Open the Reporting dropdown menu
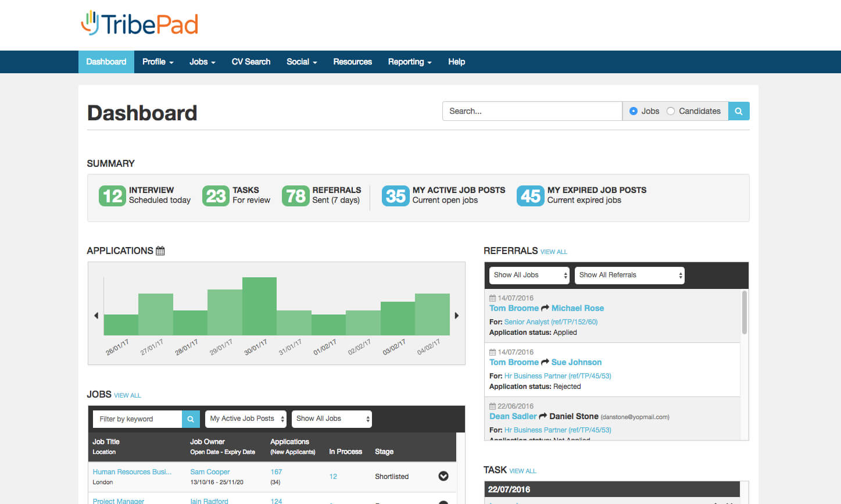 [410, 62]
